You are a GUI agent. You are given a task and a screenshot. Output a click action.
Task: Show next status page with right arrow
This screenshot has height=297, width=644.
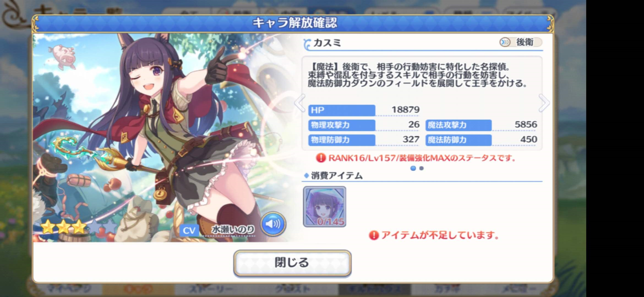pos(543,103)
